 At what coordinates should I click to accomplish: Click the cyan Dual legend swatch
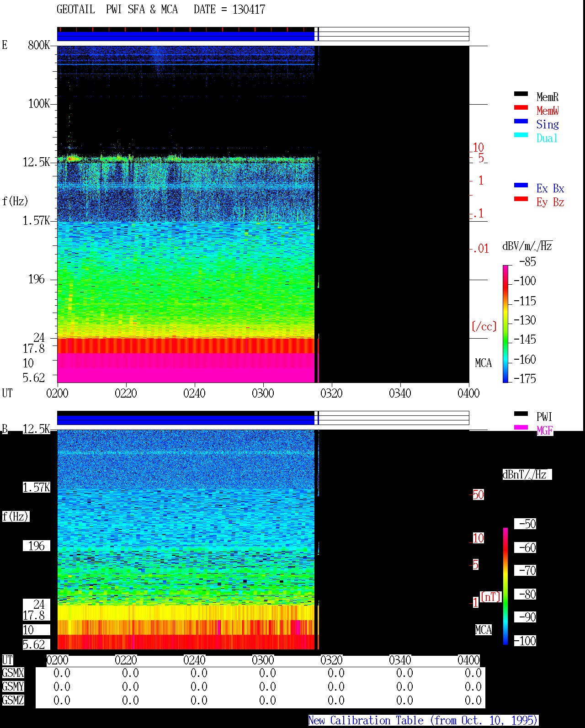click(x=521, y=135)
